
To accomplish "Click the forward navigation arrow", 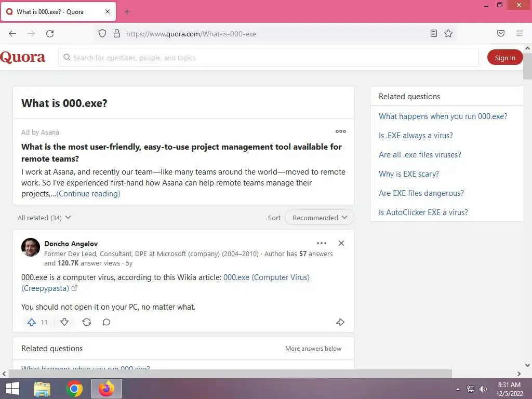I will 31,34.
